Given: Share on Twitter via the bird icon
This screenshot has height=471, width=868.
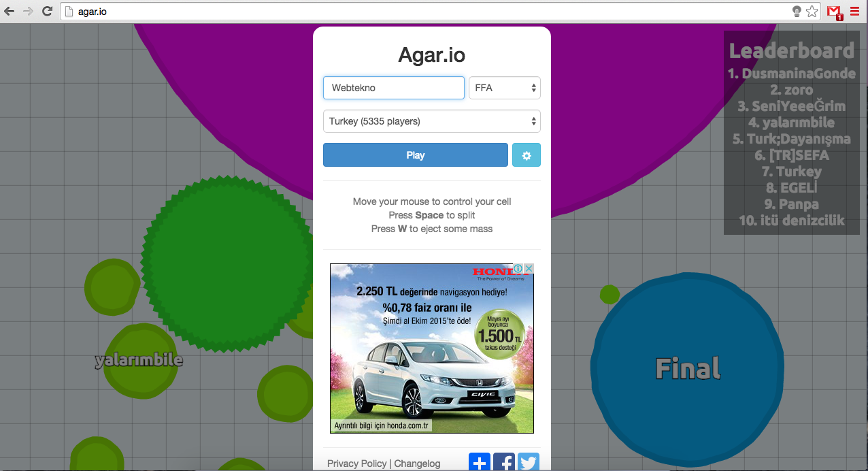Looking at the screenshot, I should [529, 462].
